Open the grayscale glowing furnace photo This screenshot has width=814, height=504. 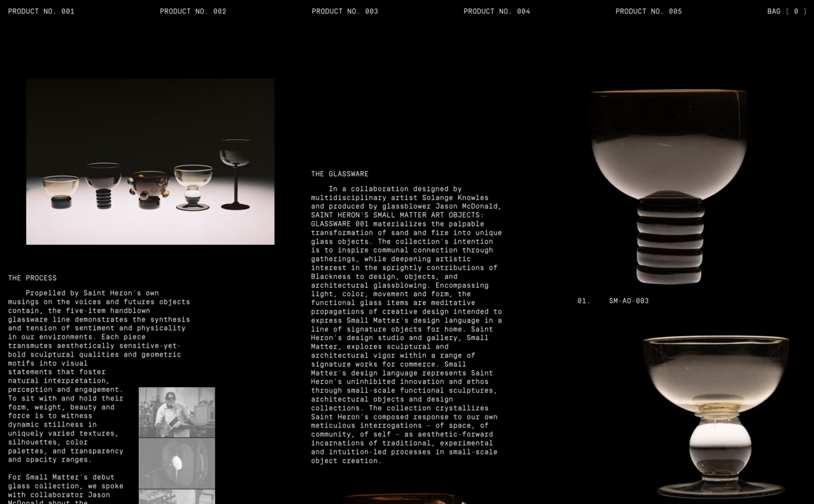pos(177,463)
